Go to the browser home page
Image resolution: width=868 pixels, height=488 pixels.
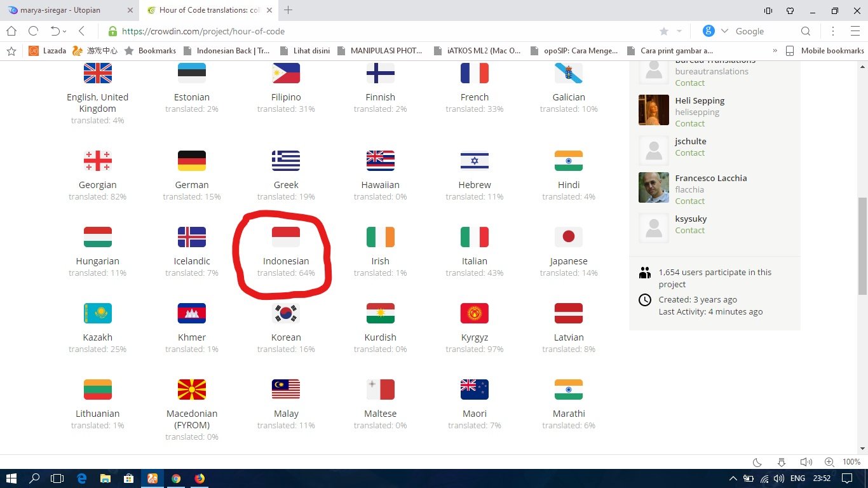(x=11, y=31)
